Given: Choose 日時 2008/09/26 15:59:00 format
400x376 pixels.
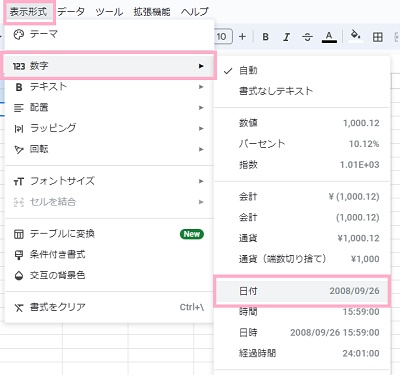Looking at the screenshot, I should 302,332.
